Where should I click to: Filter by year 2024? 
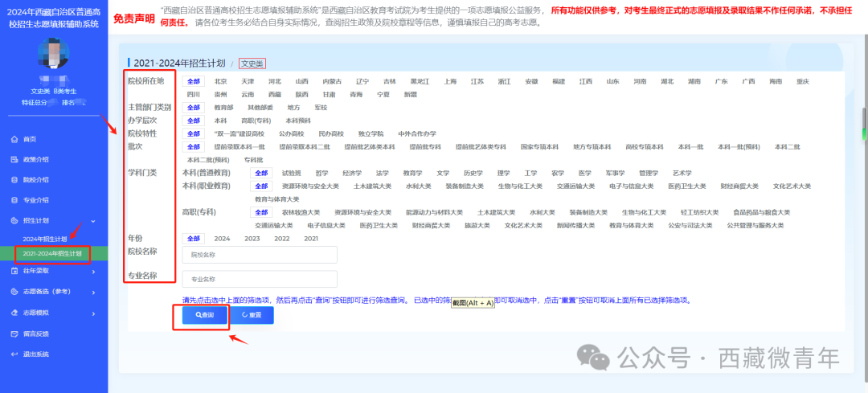[222, 239]
